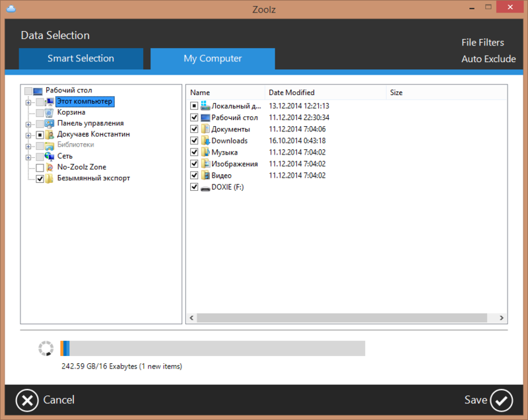
Task: Click the loading spinner icon
Action: [x=46, y=348]
